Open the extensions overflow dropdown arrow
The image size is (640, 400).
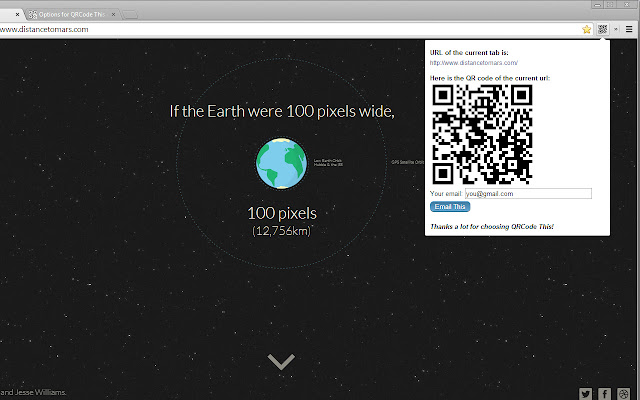[x=616, y=29]
